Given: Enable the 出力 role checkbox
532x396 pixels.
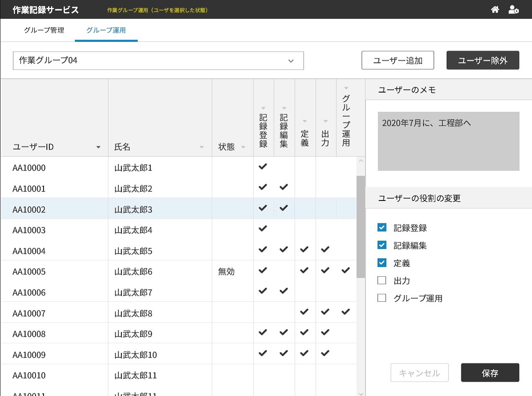Looking at the screenshot, I should (381, 280).
